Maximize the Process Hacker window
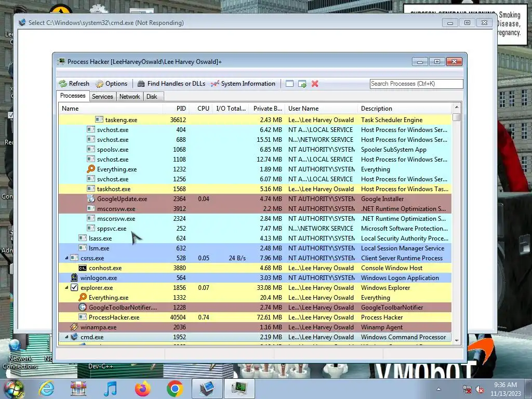 (x=437, y=61)
